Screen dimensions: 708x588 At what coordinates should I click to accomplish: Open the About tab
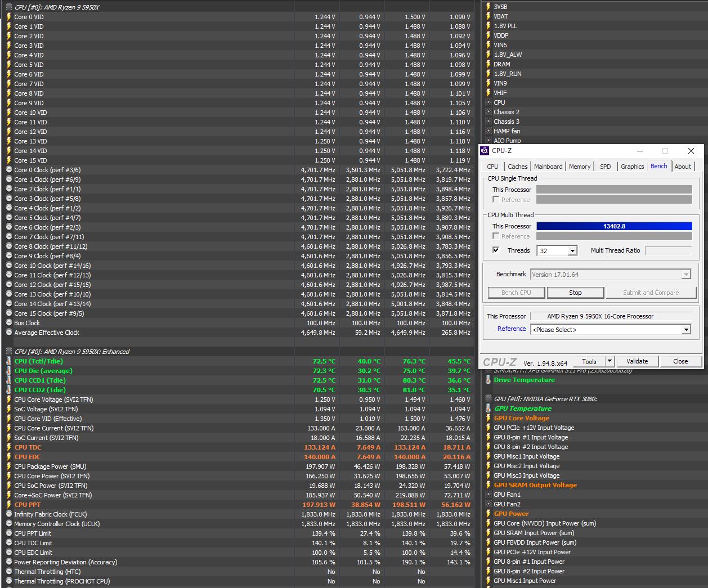click(x=683, y=167)
